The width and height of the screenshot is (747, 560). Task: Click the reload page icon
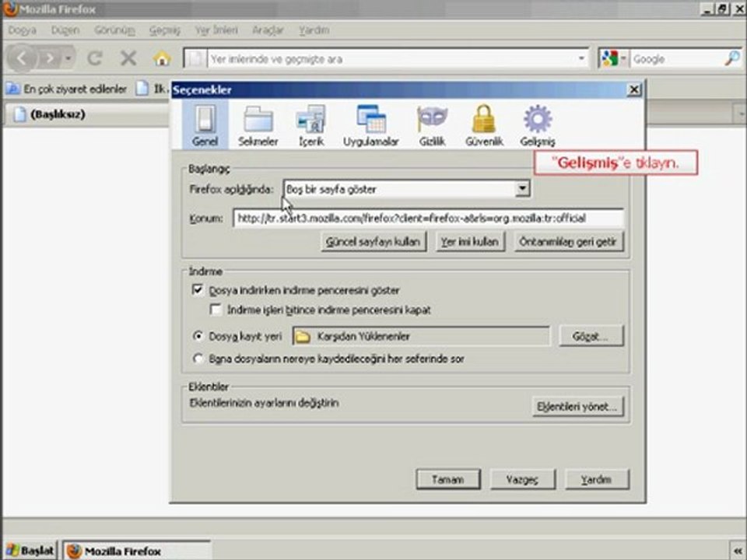pos(95,58)
